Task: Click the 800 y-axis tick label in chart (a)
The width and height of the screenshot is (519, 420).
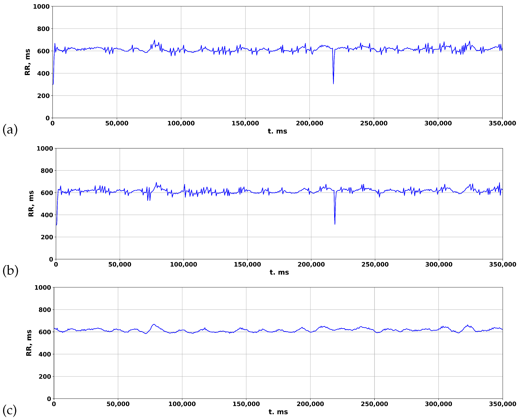Action: tap(43, 29)
